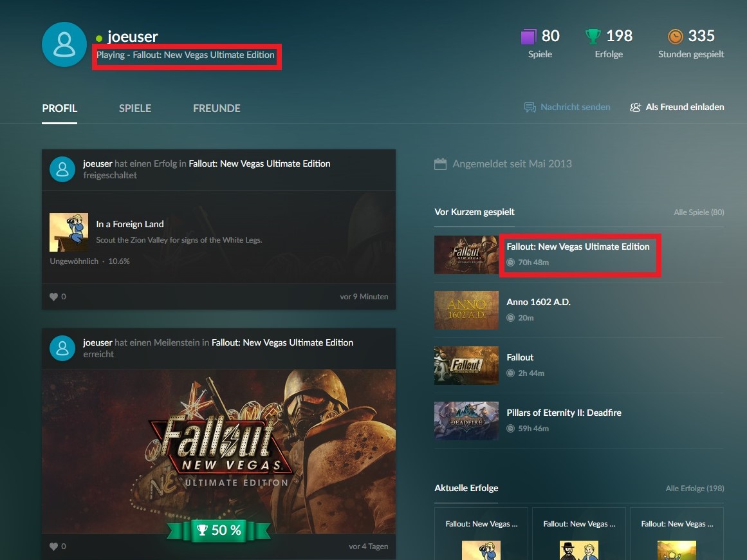Viewport: 747px width, 560px height.
Task: Click second recent achievement card with hat figure
Action: (579, 534)
